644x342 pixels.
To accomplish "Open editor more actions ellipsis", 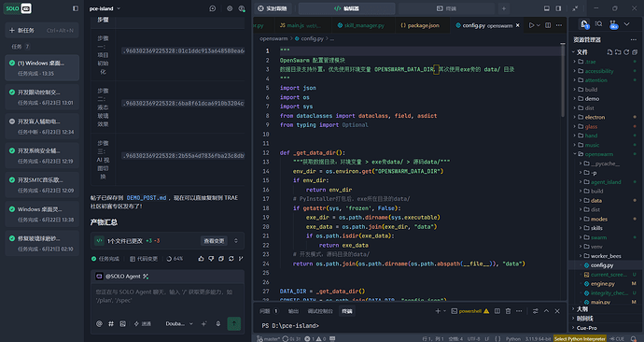I will (559, 25).
